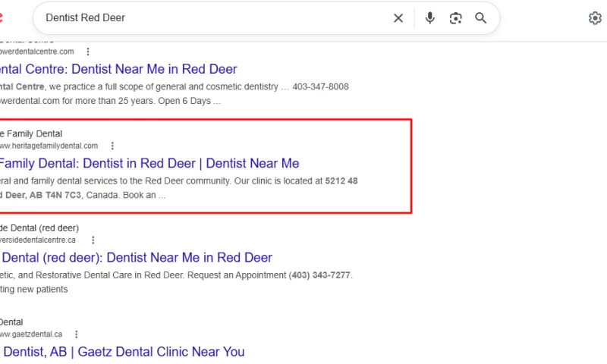Open Dental (red deer): Dentist Near Me result

137,258
